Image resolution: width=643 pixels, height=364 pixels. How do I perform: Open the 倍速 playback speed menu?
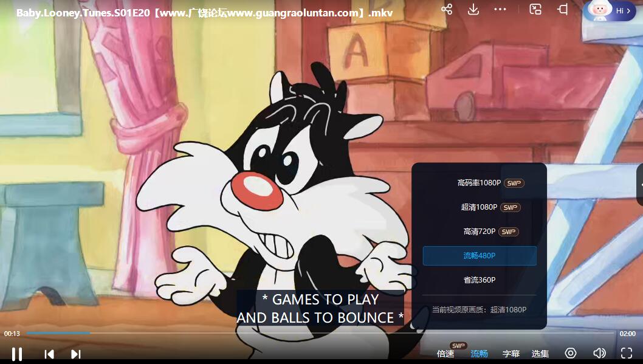(445, 353)
